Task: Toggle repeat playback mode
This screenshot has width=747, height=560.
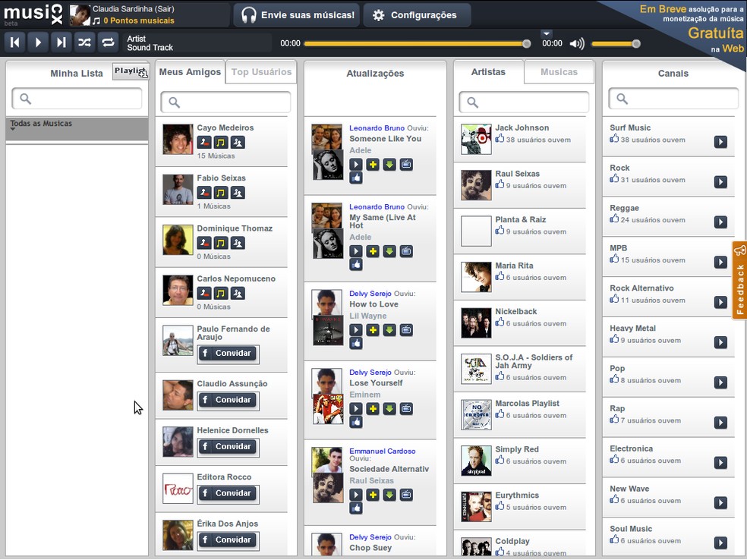Action: click(108, 42)
